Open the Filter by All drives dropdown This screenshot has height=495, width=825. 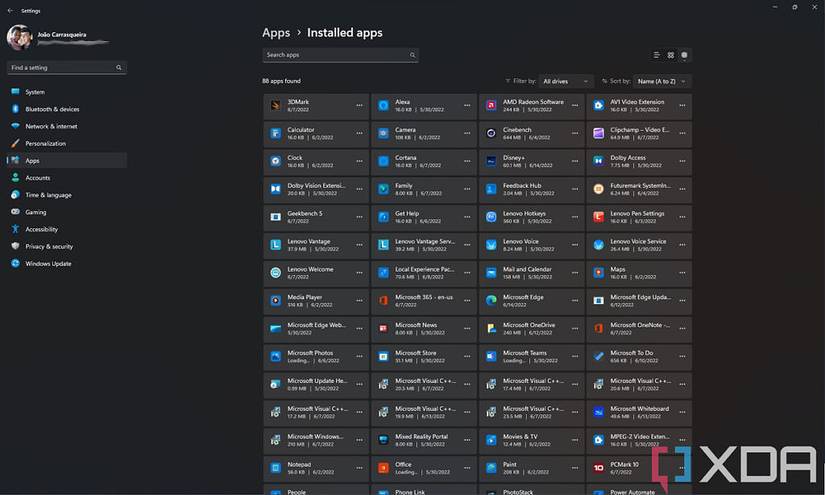pos(566,82)
